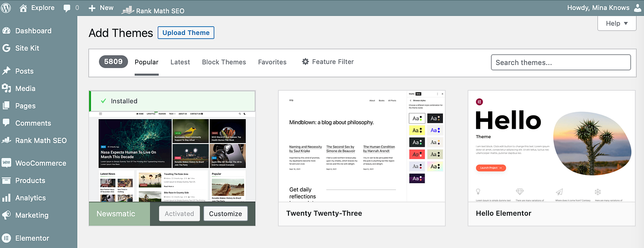Click the user avatar icon
This screenshot has height=248, width=644.
tap(638, 8)
